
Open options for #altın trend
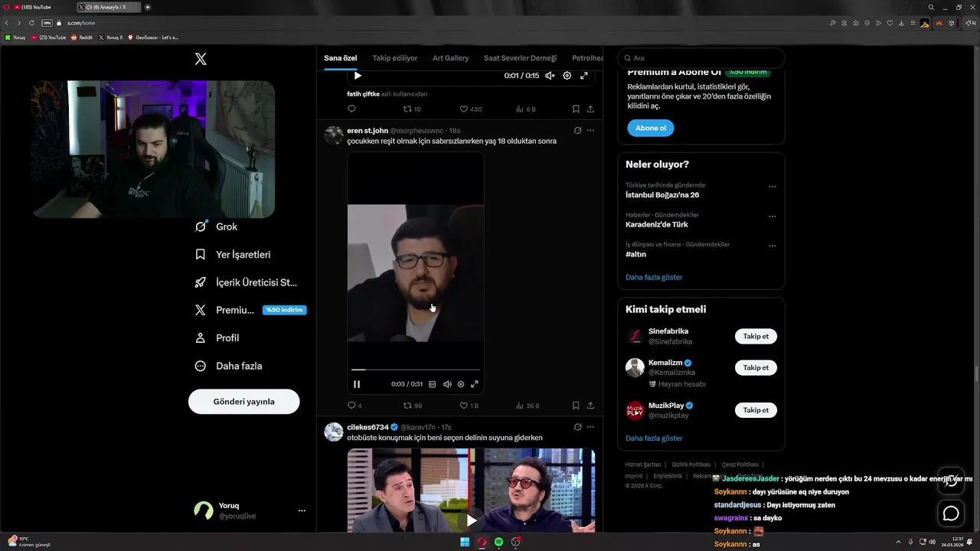pos(772,246)
